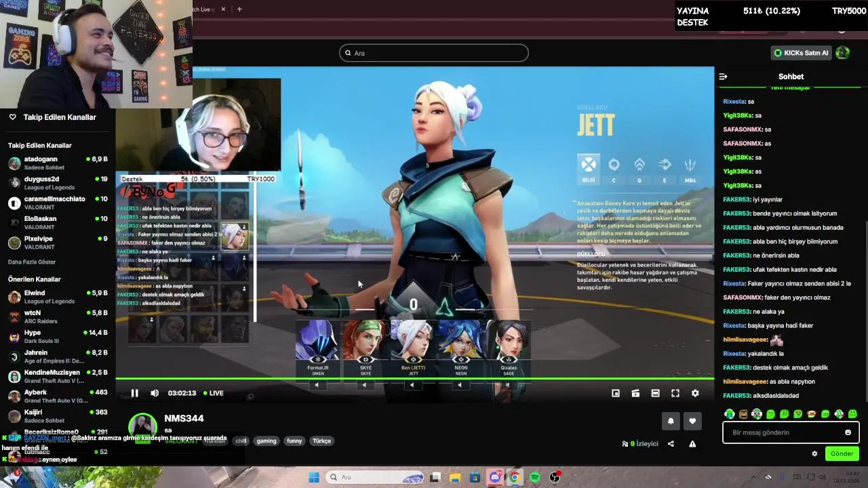The image size is (868, 488).
Task: Click the Ara search field at the top
Action: tap(434, 53)
